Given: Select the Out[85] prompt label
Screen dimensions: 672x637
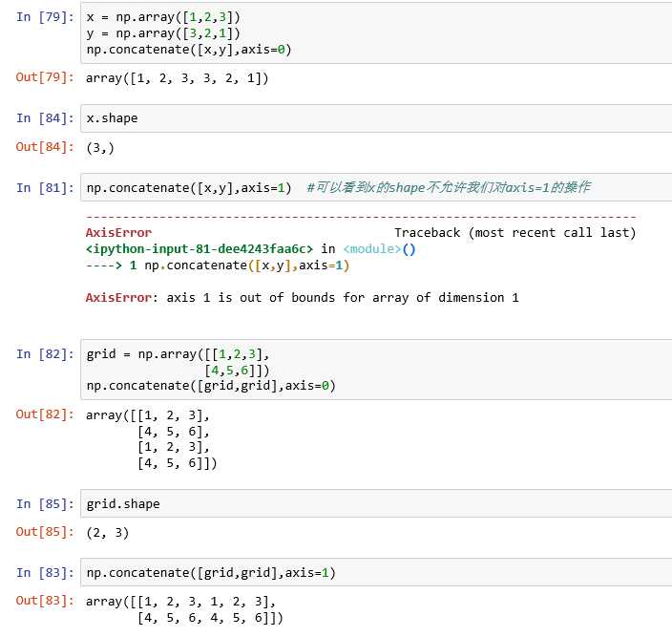Looking at the screenshot, I should coord(45,532).
